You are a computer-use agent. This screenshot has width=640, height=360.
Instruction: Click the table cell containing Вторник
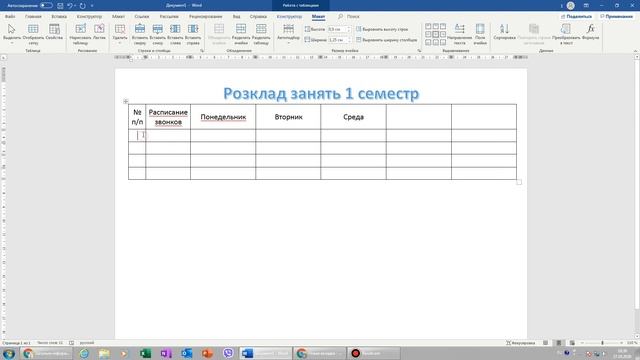click(288, 117)
